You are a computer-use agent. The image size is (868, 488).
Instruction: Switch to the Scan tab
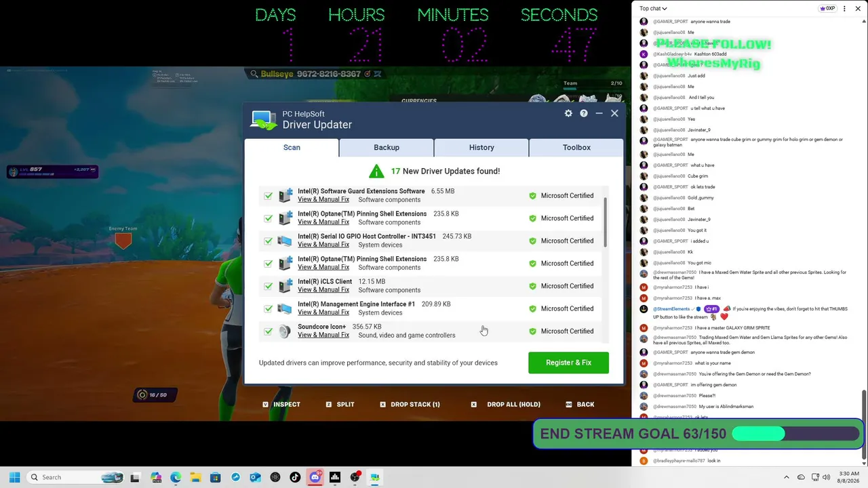[292, 147]
